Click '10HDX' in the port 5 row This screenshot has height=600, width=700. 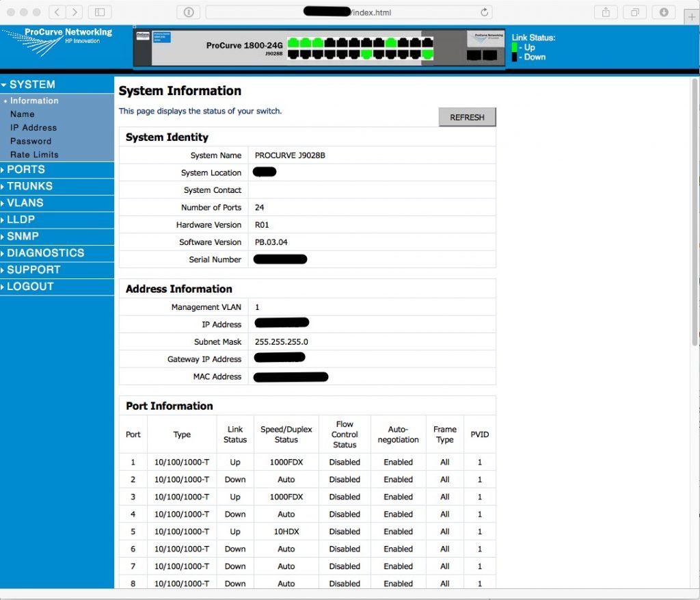coord(286,532)
